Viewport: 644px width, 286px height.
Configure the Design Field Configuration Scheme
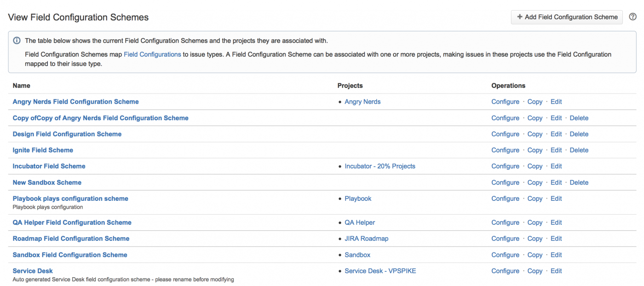(505, 134)
